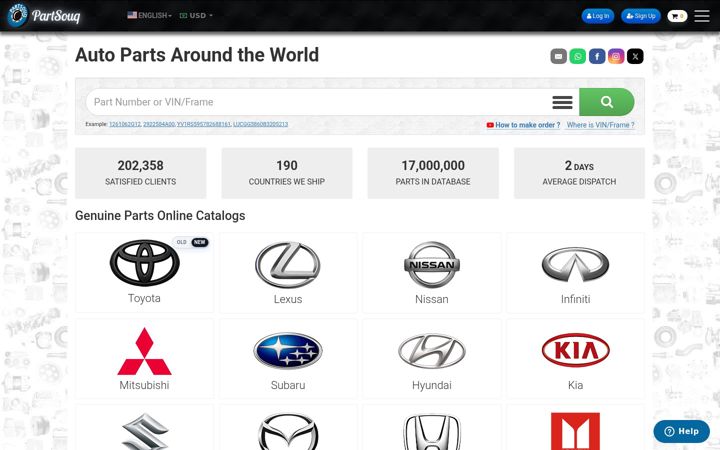This screenshot has width=720, height=450.
Task: Click example part number 1261062012
Action: tap(125, 124)
